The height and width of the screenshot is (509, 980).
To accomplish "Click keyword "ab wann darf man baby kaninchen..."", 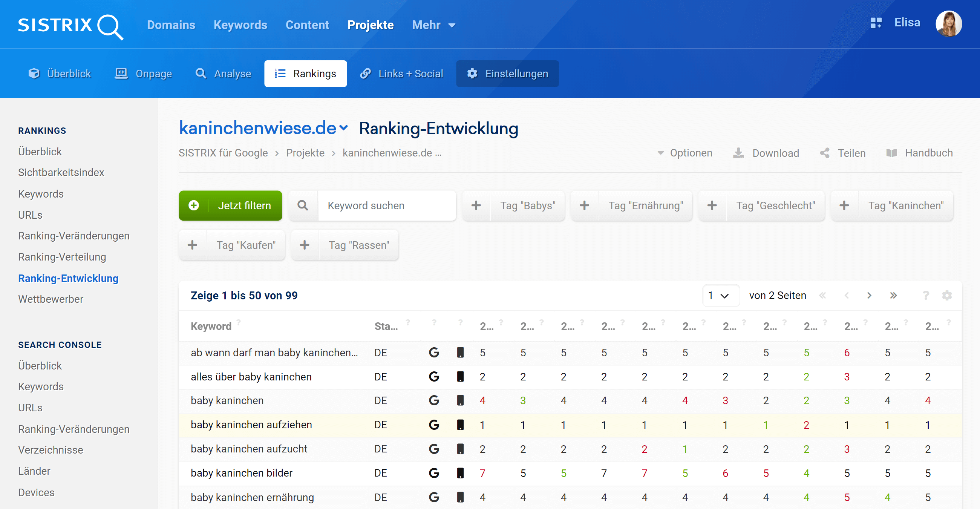I will click(x=274, y=353).
